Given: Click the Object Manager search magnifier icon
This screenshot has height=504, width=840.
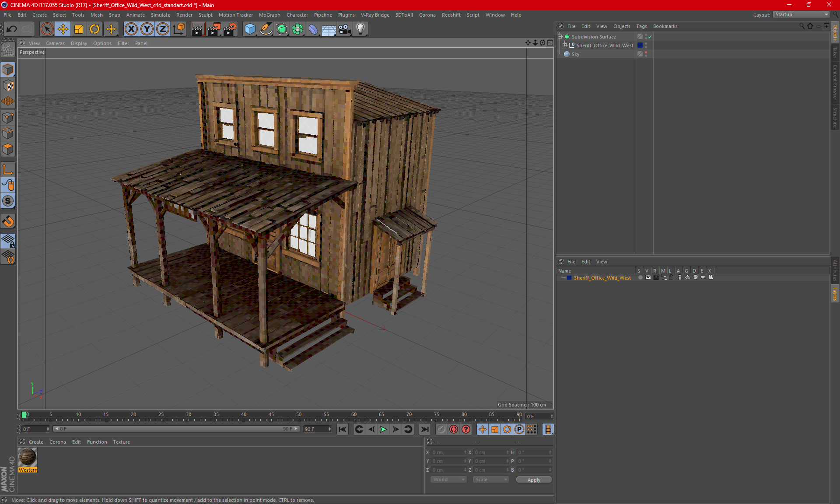Looking at the screenshot, I should (801, 26).
